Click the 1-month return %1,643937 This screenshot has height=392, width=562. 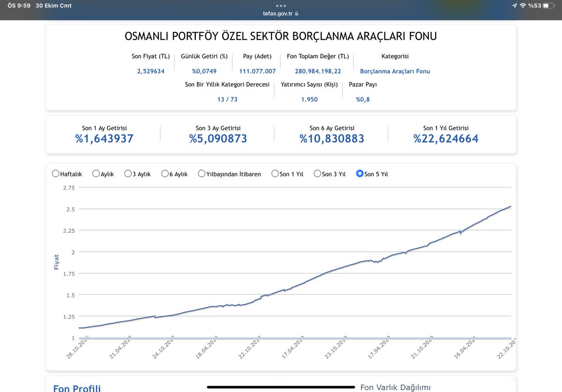pos(104,139)
